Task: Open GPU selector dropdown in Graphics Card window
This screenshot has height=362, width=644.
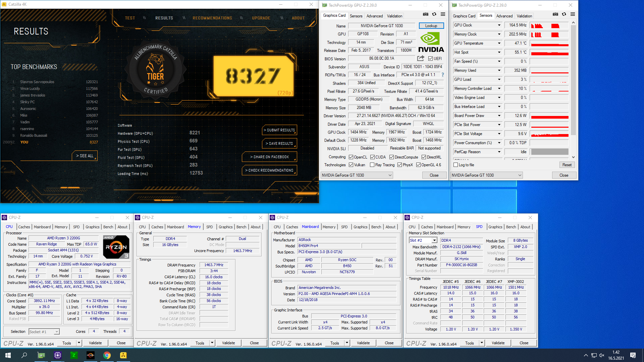Action: tap(357, 175)
